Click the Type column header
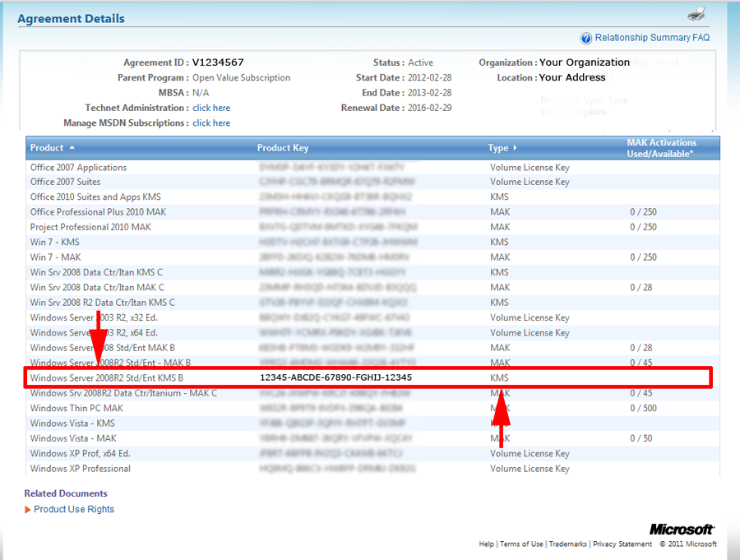 (500, 148)
